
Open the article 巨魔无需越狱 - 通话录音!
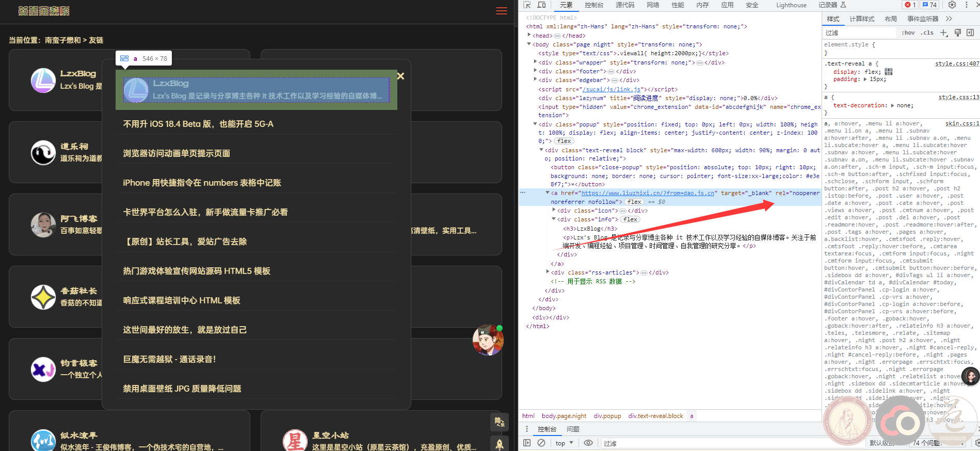pos(169,359)
